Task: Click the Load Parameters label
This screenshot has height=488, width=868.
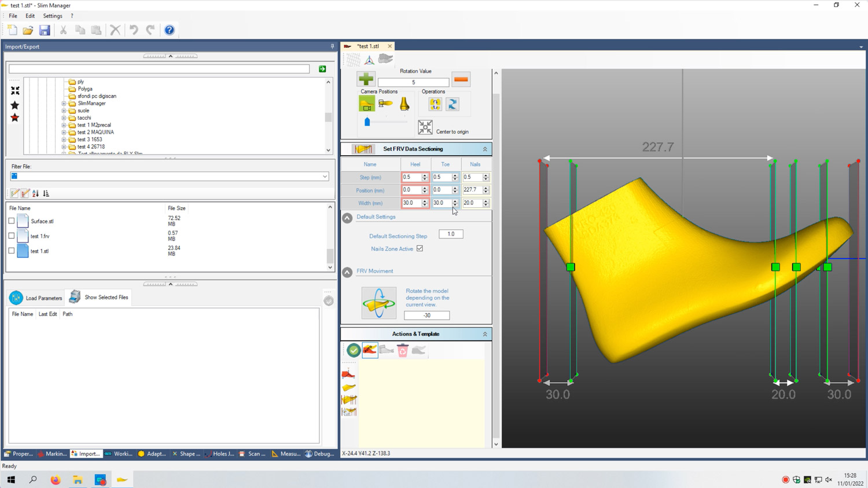Action: (x=44, y=298)
